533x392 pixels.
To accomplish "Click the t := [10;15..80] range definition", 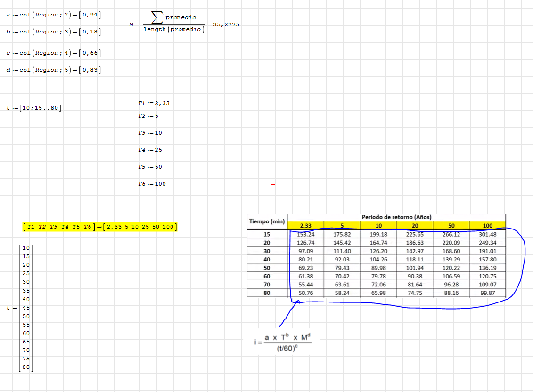I will point(34,108).
